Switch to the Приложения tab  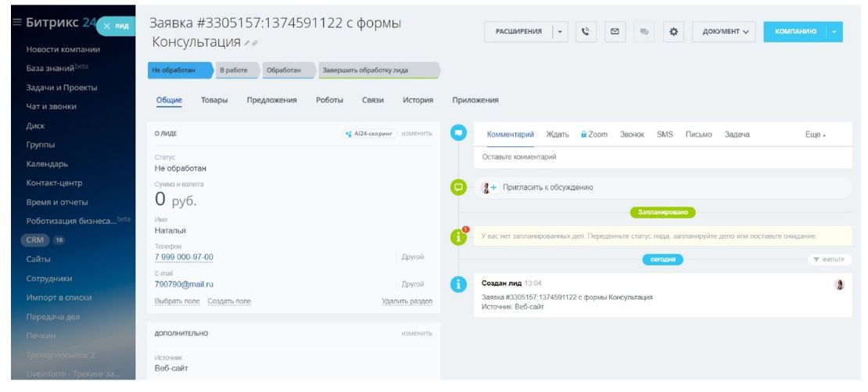[x=475, y=100]
